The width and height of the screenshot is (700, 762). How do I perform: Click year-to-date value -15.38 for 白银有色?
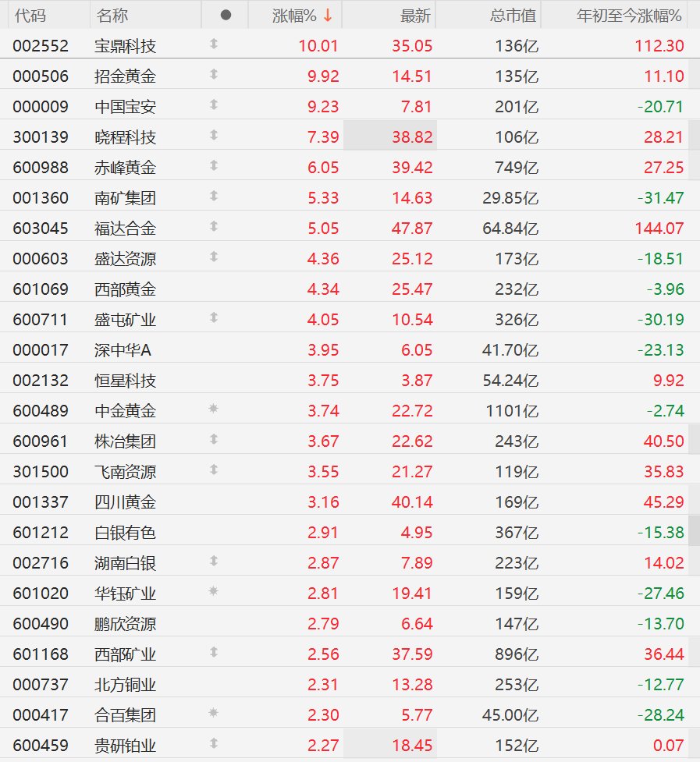click(x=661, y=533)
